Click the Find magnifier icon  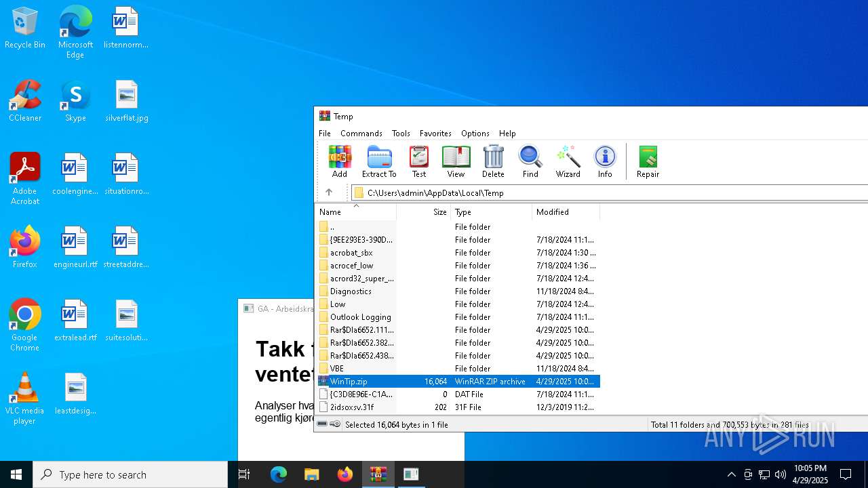click(x=530, y=161)
